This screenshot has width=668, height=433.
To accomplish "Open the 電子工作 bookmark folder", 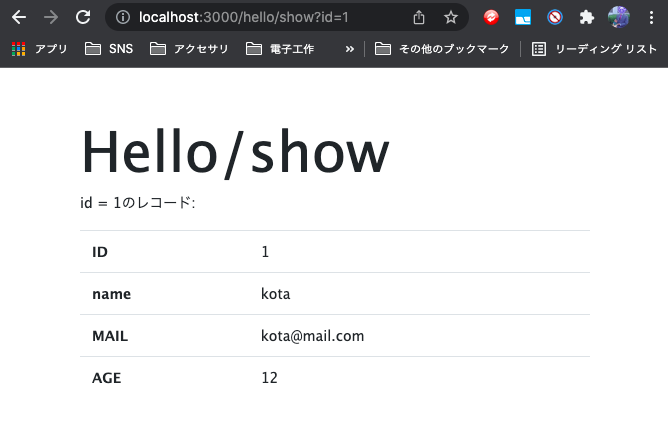I will [280, 49].
